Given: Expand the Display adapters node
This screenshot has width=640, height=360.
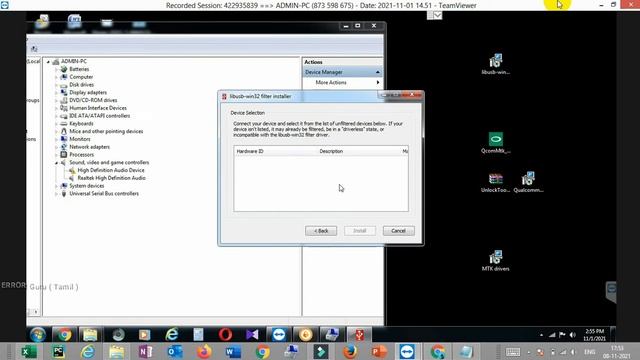Looking at the screenshot, I should (x=56, y=93).
